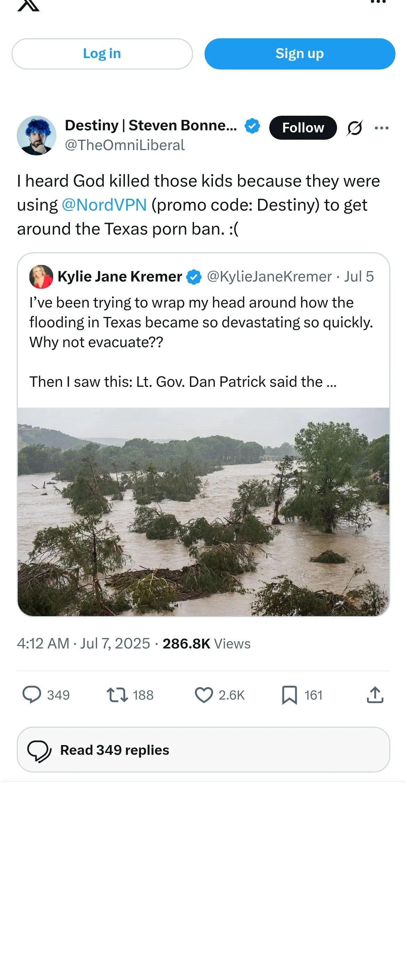Open the @TheOmniLiberal handle
This screenshot has height=980, width=407.
coord(125,145)
